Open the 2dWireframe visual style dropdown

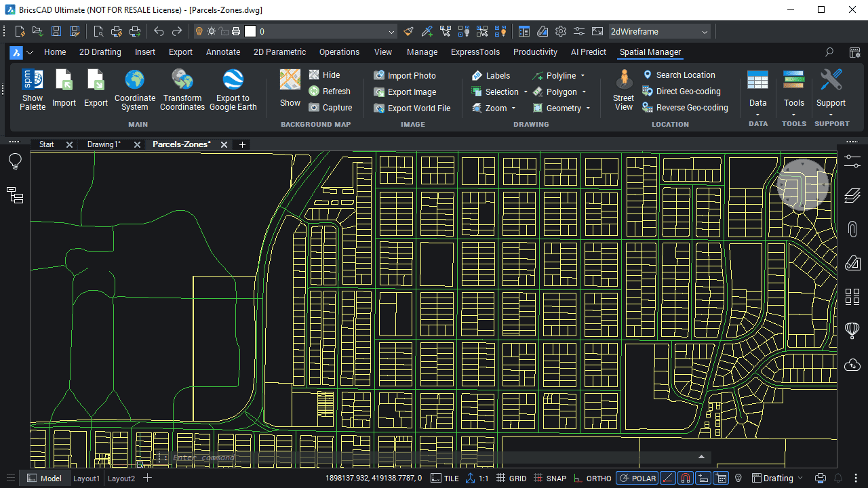658,31
